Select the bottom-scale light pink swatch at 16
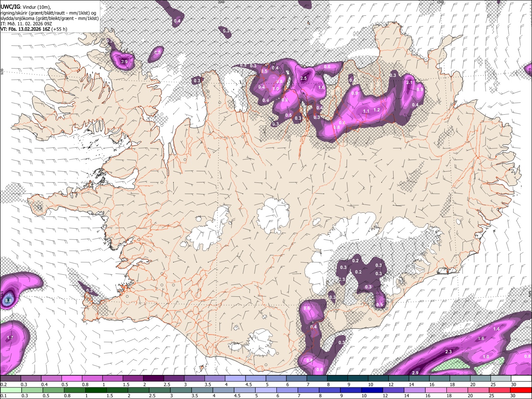 coord(436,390)
